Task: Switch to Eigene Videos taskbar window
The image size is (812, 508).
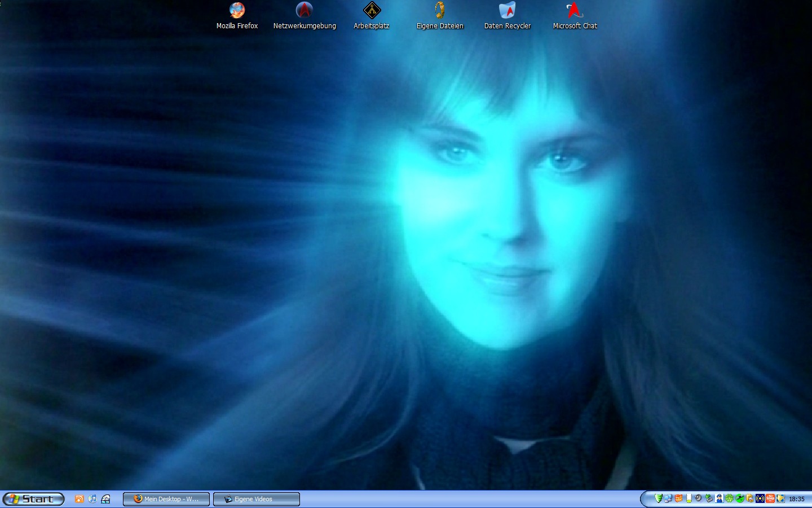Action: [x=257, y=499]
